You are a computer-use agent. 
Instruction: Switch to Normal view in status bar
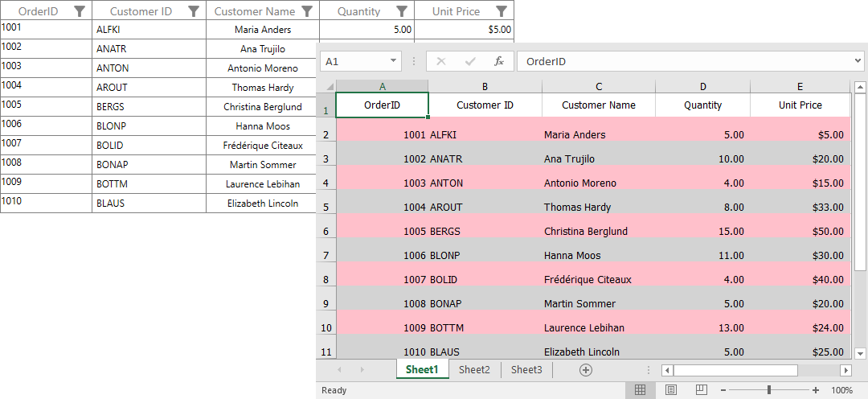point(640,390)
